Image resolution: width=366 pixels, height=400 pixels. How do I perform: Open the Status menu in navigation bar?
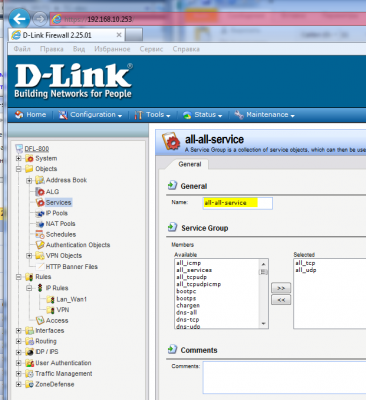click(x=202, y=115)
